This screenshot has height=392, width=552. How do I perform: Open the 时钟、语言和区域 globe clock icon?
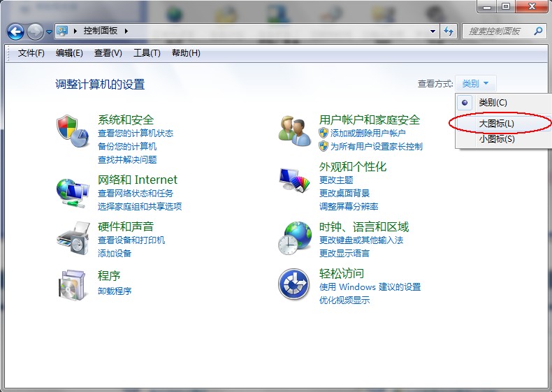294,238
